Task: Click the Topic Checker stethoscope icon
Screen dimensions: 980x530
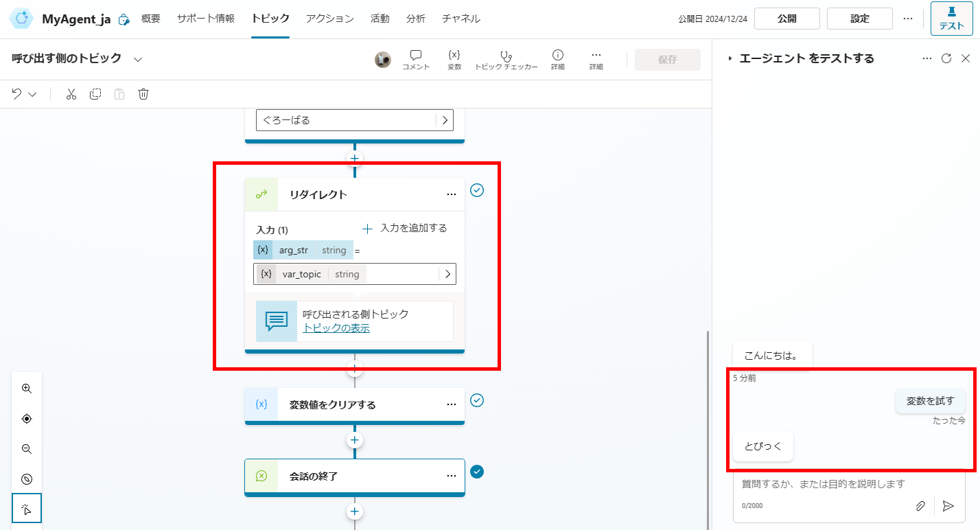Action: click(x=506, y=56)
